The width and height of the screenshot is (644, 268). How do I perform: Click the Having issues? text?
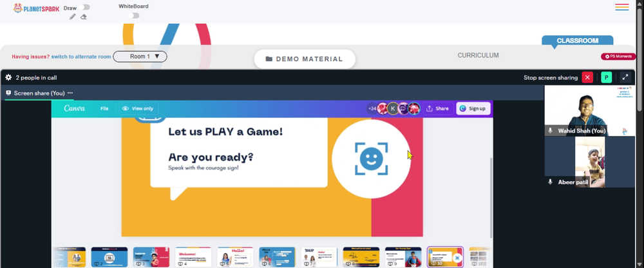pyautogui.click(x=31, y=57)
